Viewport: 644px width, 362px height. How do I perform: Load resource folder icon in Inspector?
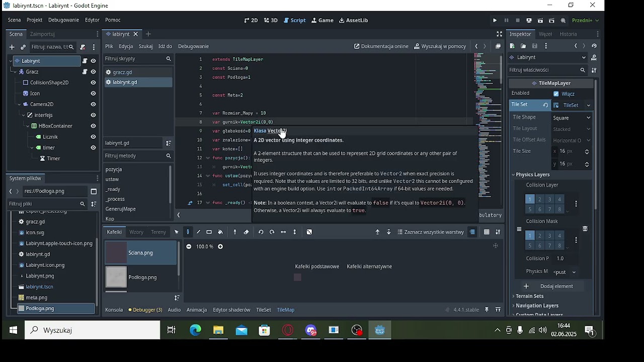(524, 46)
